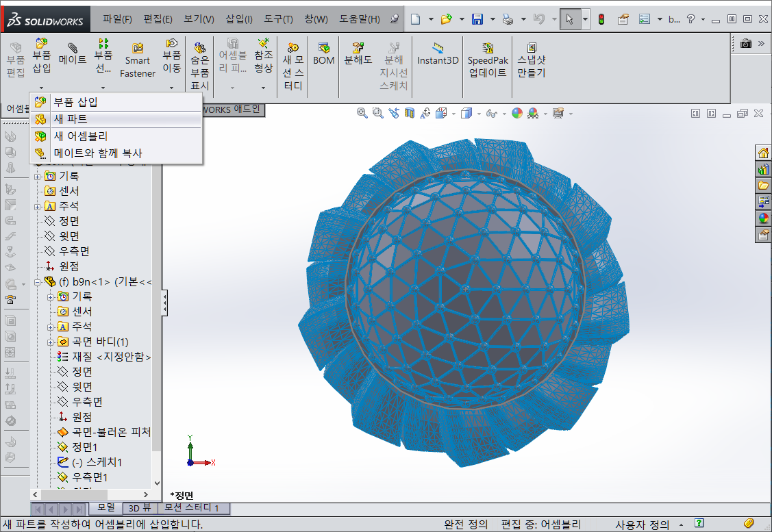Viewport: 772px width, 532px height.
Task: Click the 부품 편집 toolbar icon
Action: click(x=15, y=60)
